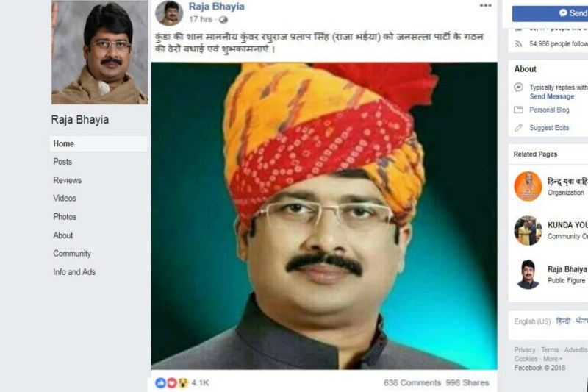Click the Send Message link under About
Image resolution: width=588 pixels, height=392 pixels.
click(x=552, y=96)
